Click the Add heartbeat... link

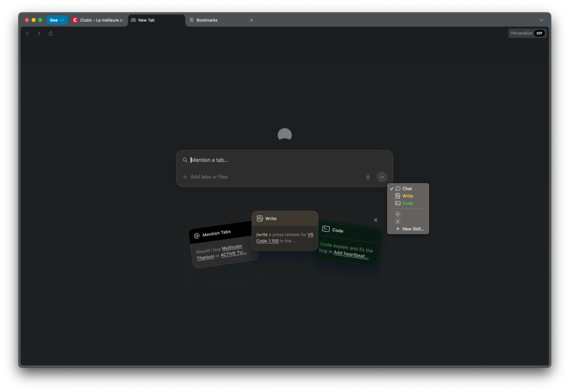(x=351, y=255)
